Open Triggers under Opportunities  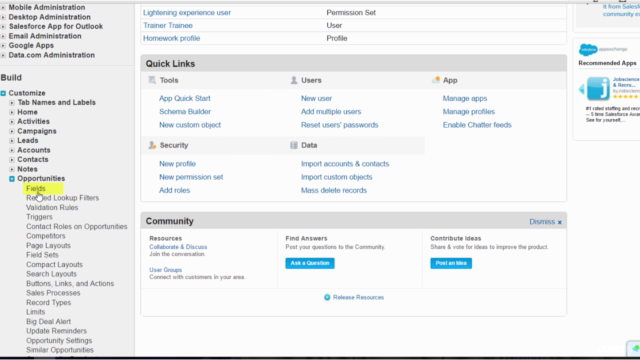tap(39, 217)
